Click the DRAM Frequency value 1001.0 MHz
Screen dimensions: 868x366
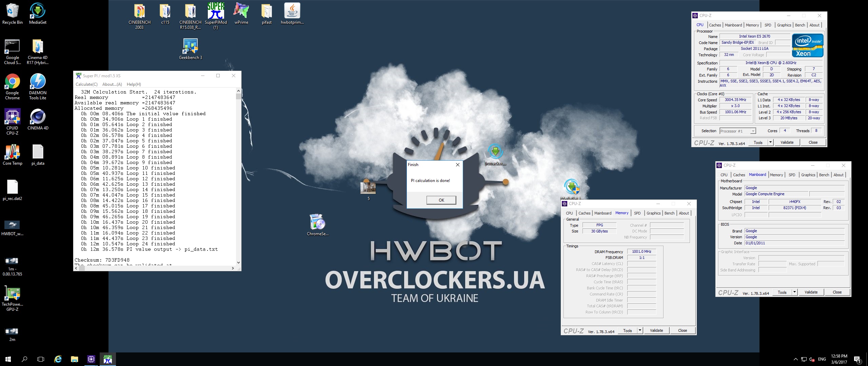[x=642, y=251]
